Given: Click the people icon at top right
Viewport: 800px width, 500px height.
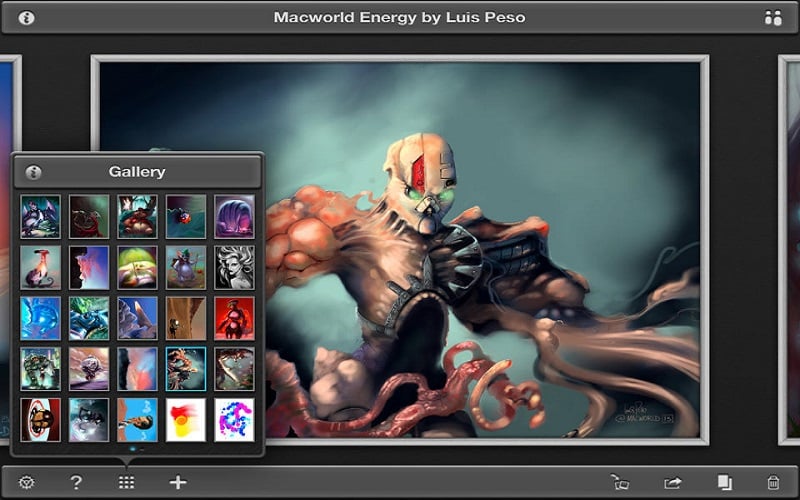Looking at the screenshot, I should tap(772, 17).
